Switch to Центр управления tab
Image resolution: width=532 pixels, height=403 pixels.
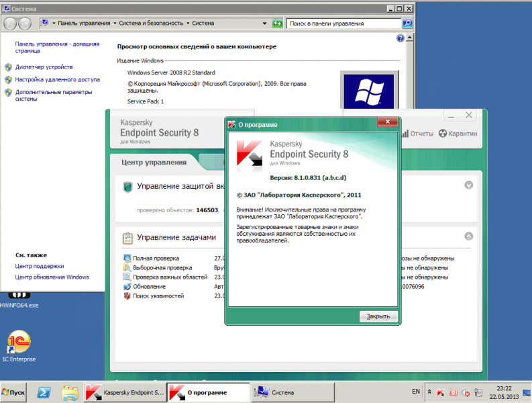coord(154,163)
